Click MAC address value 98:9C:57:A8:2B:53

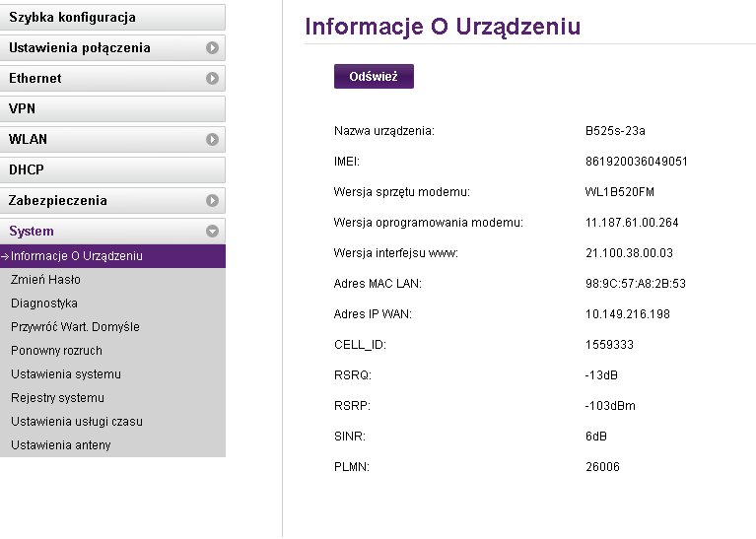click(x=636, y=284)
